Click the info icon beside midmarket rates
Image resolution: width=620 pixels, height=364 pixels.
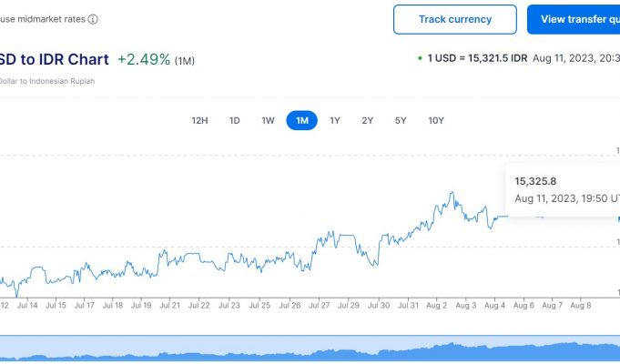tap(93, 19)
